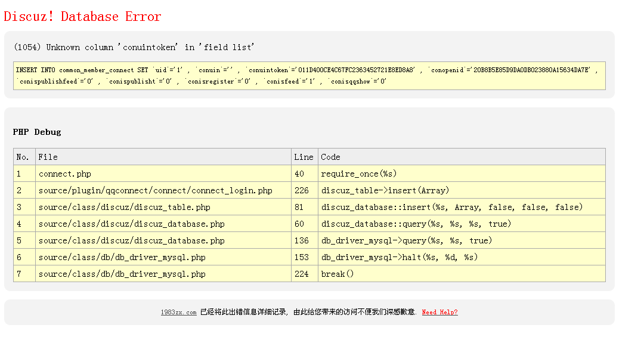Click the discuz_table->insert(Array) code cell
The width and height of the screenshot is (644, 340).
(x=385, y=191)
